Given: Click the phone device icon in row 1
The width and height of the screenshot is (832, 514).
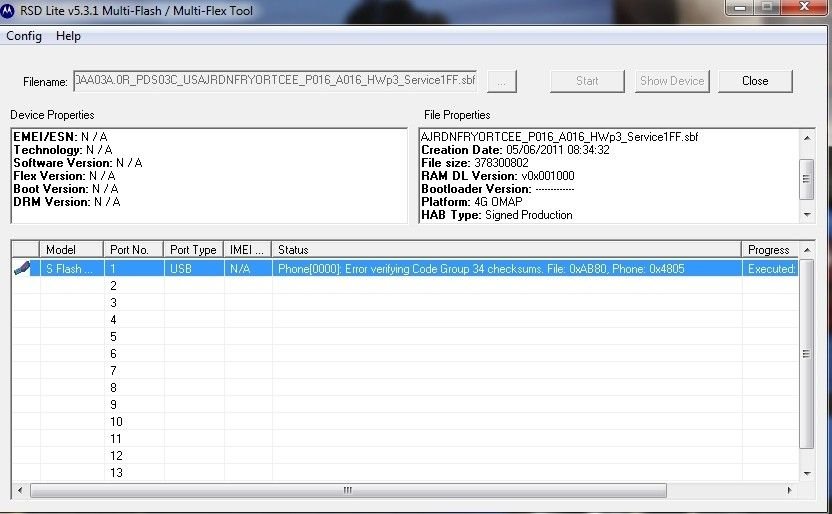Looking at the screenshot, I should pyautogui.click(x=22, y=268).
